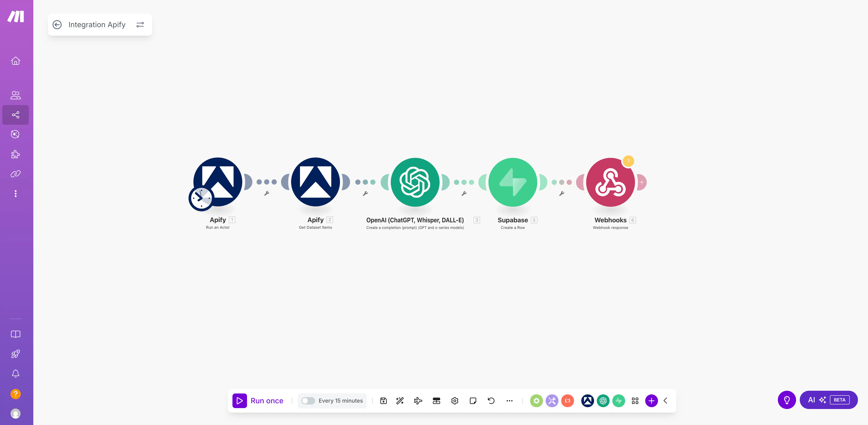Open AI Agents sidebar icon
The height and width of the screenshot is (425, 868).
16,135
